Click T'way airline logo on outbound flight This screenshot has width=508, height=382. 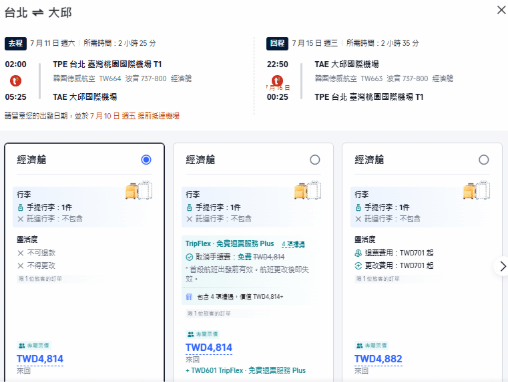(x=16, y=80)
